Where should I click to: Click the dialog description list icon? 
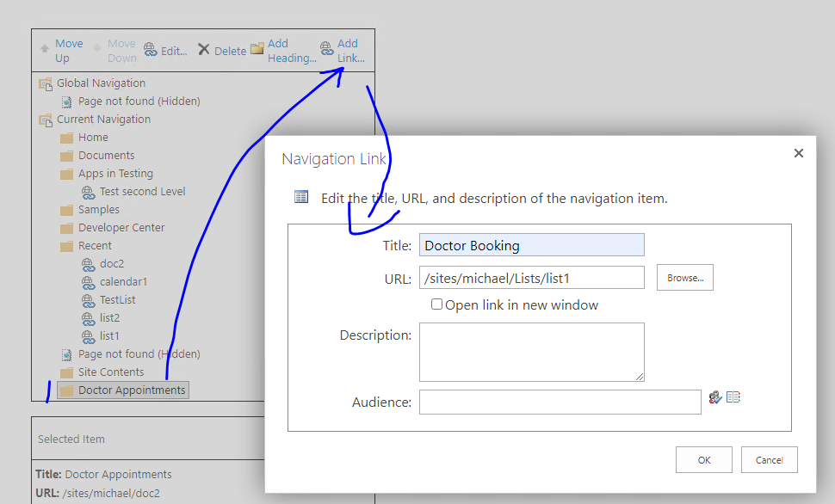(301, 197)
